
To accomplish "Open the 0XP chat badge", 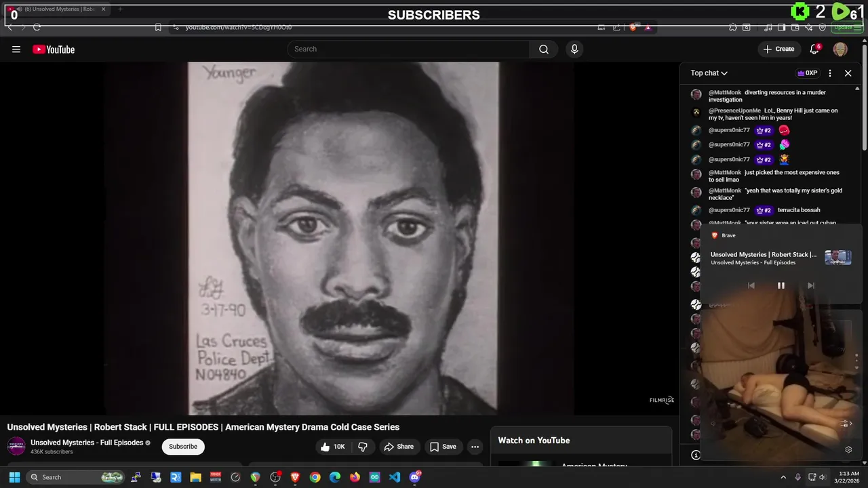I will point(807,73).
